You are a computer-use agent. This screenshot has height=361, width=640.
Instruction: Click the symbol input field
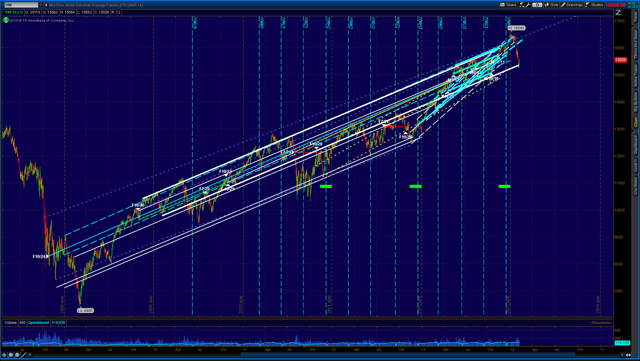(x=20, y=5)
